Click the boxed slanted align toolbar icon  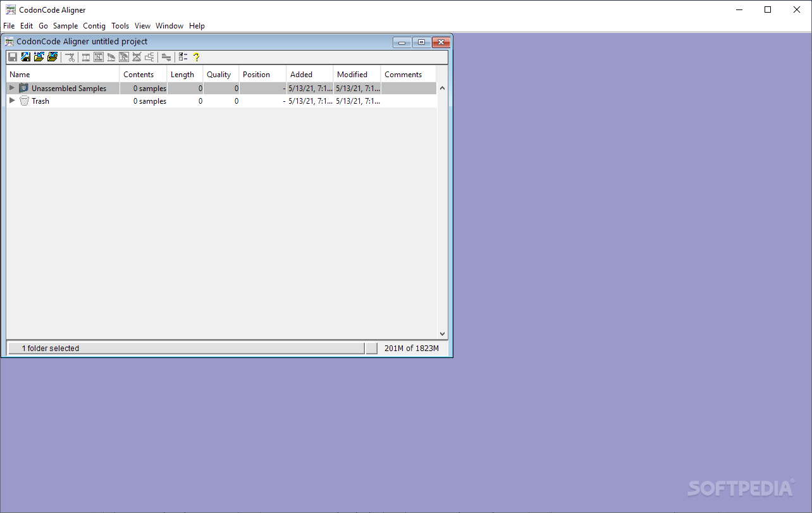(124, 57)
